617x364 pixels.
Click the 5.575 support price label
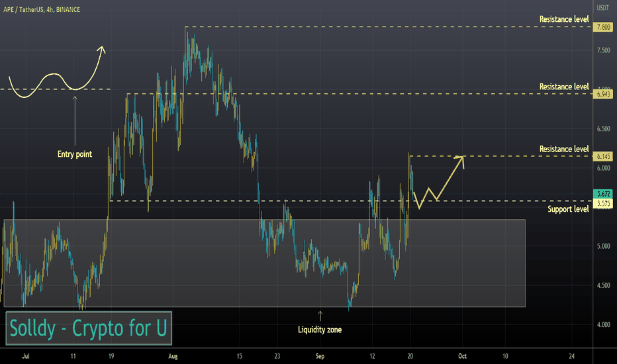(603, 203)
